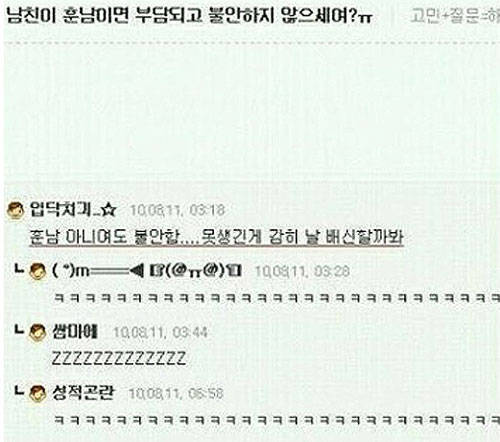
Task: Click the avatar icon beside 입닥치기_☆
Action: (x=16, y=210)
